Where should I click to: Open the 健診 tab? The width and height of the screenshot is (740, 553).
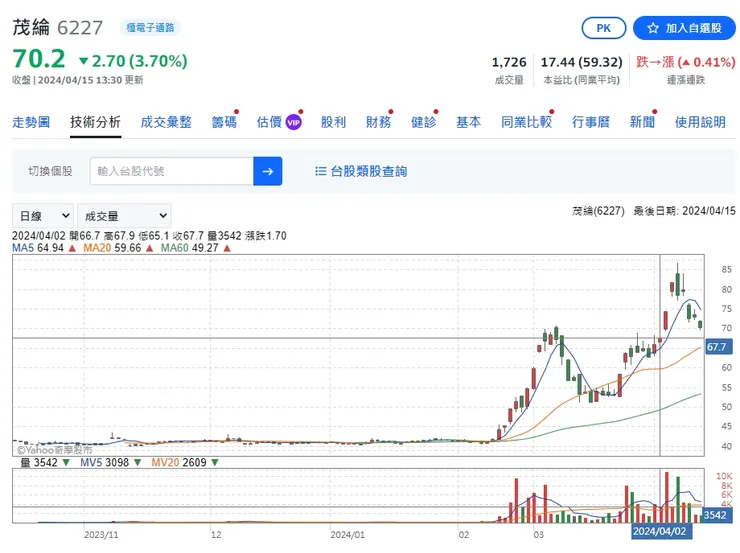423,122
